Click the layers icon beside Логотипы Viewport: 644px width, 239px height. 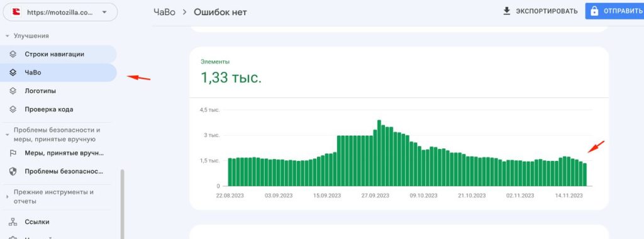[x=13, y=91]
